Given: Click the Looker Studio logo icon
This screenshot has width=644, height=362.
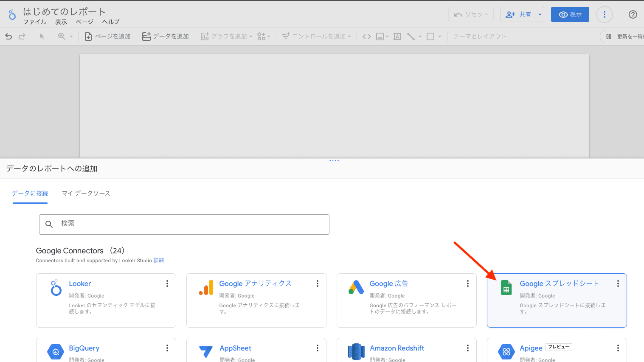Looking at the screenshot, I should pos(12,15).
